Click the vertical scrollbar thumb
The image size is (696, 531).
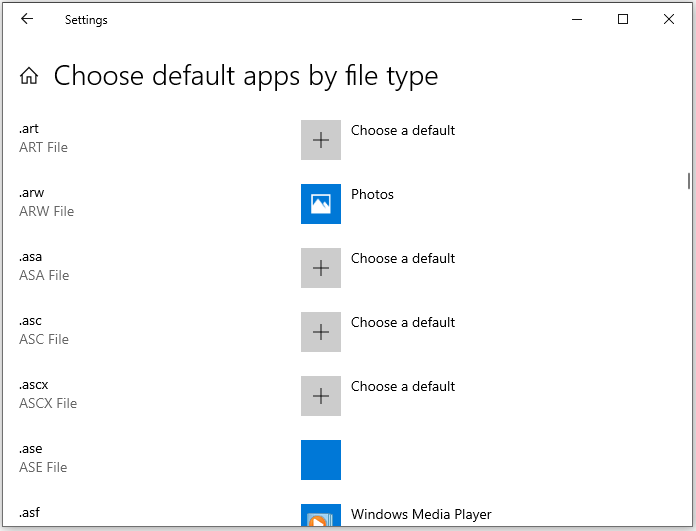click(x=688, y=181)
